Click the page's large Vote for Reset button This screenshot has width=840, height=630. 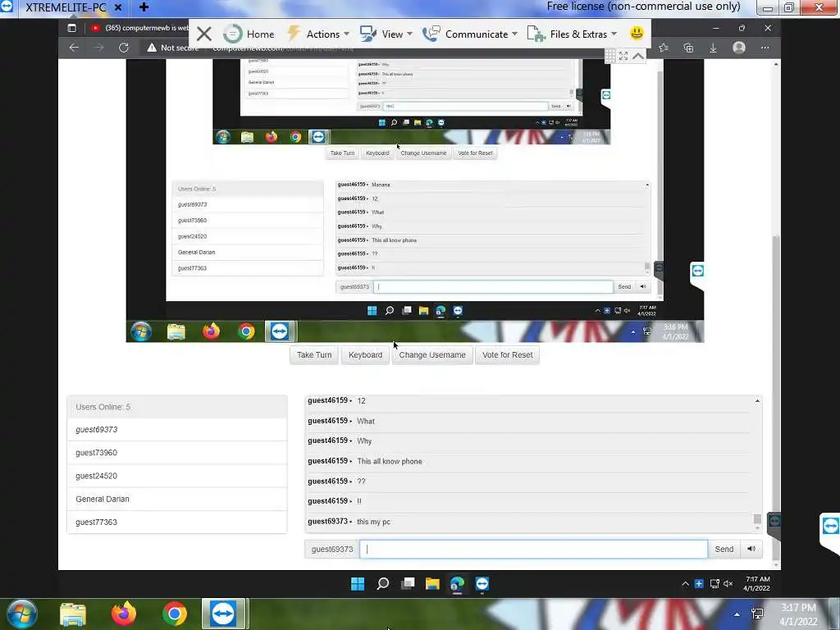(507, 354)
